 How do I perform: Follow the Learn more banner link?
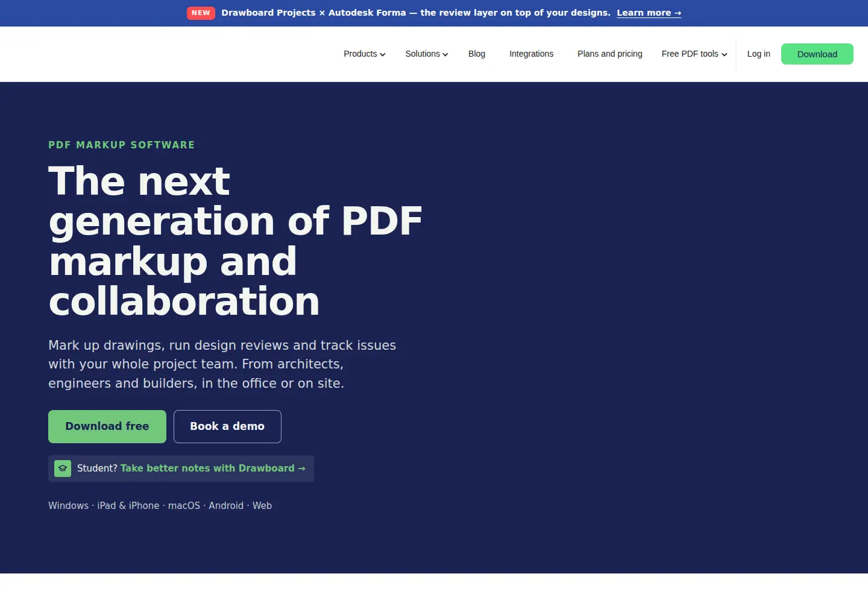tap(649, 13)
